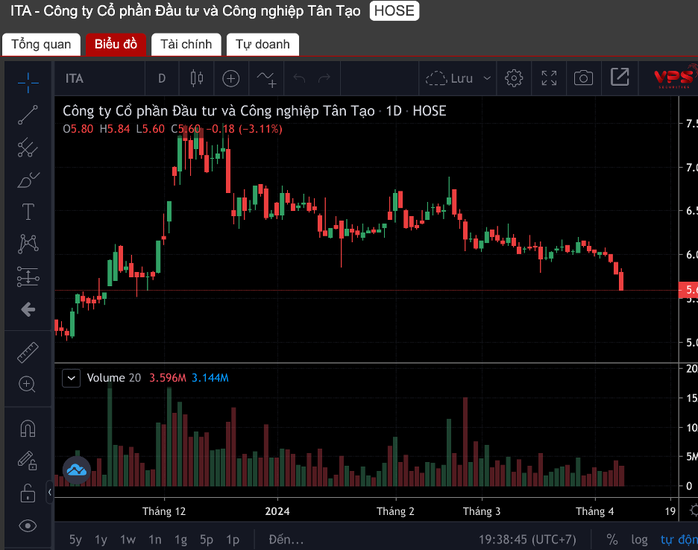Open the candlestick chart style selector

tap(197, 78)
